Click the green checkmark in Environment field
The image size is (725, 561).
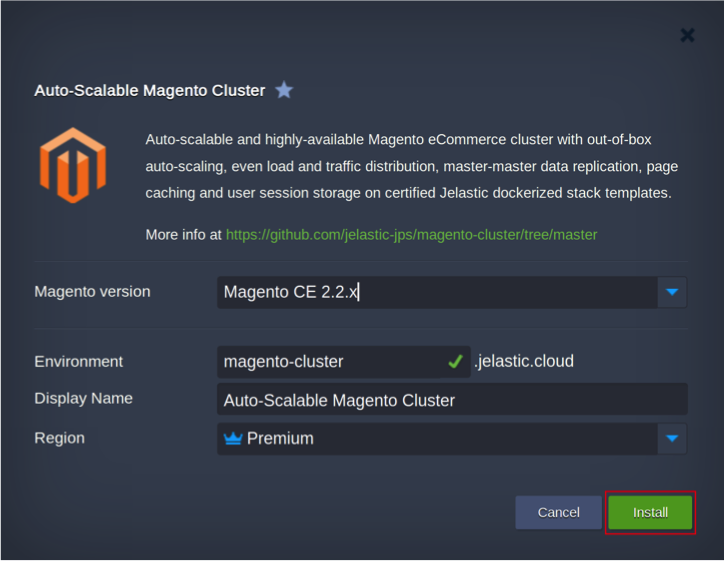[x=455, y=362]
